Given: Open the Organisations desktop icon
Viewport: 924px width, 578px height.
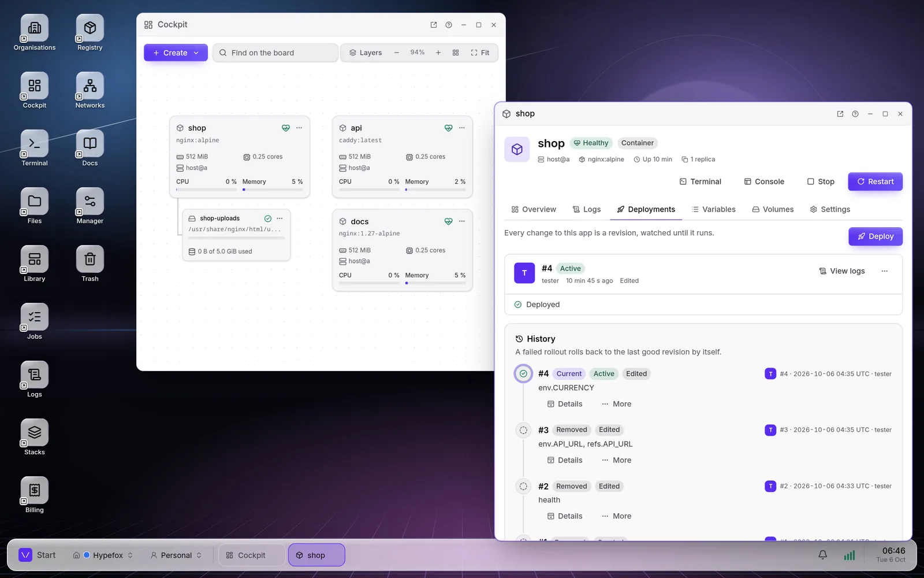Looking at the screenshot, I should (x=35, y=33).
